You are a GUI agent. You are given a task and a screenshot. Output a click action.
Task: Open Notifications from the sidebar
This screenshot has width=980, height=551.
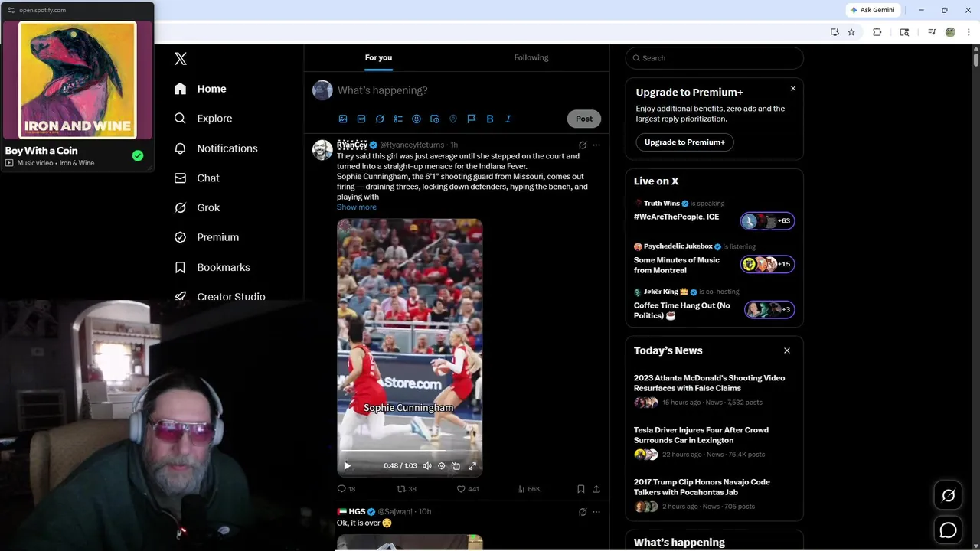point(216,148)
